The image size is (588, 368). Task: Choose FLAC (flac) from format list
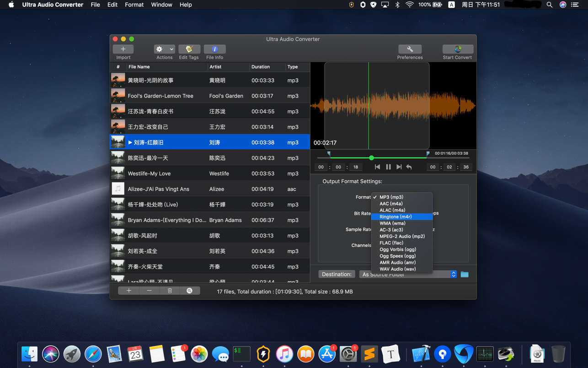tap(391, 243)
